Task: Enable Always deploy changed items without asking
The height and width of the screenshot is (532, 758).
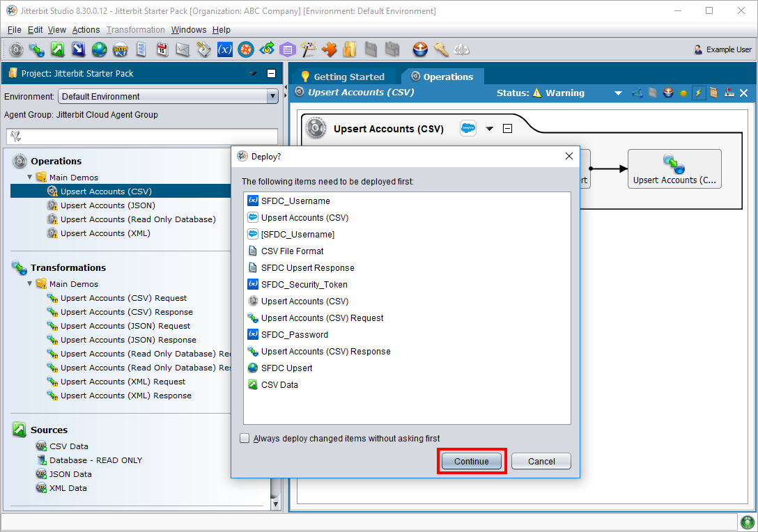Action: pos(245,439)
